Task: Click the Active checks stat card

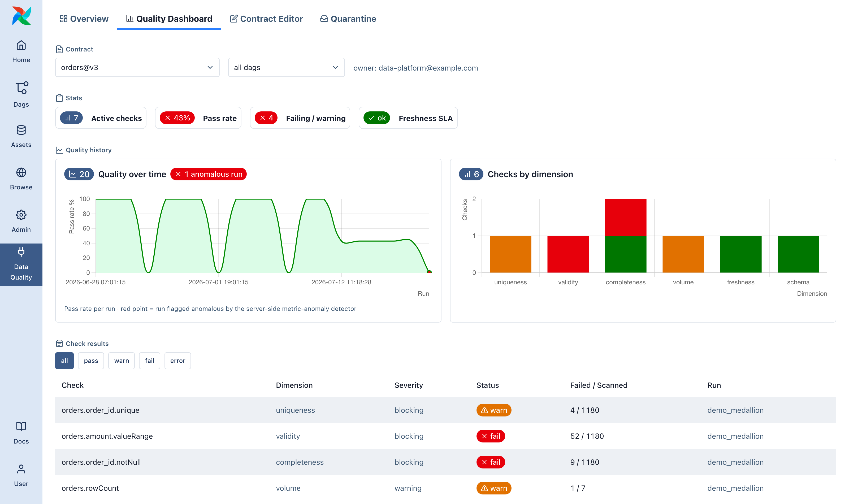Action: [x=101, y=118]
